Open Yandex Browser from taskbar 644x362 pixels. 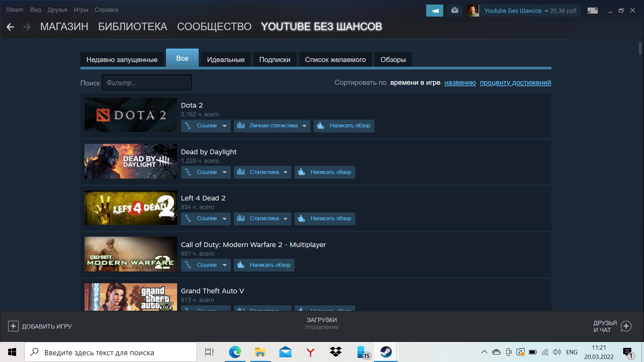(x=310, y=352)
